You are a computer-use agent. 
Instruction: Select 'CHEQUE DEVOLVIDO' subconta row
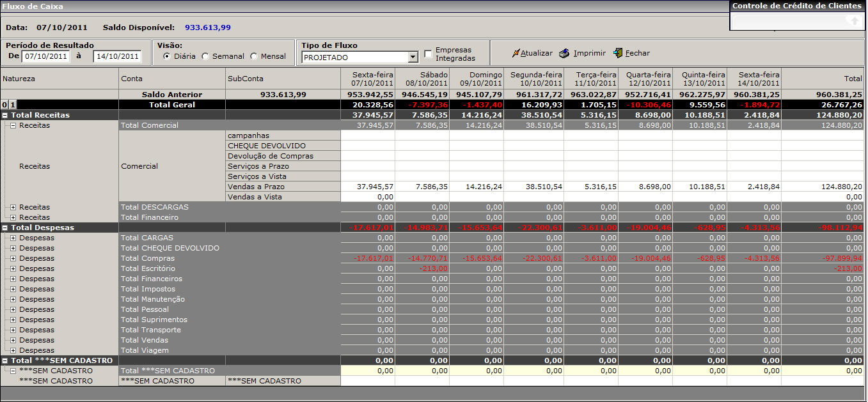[283, 146]
